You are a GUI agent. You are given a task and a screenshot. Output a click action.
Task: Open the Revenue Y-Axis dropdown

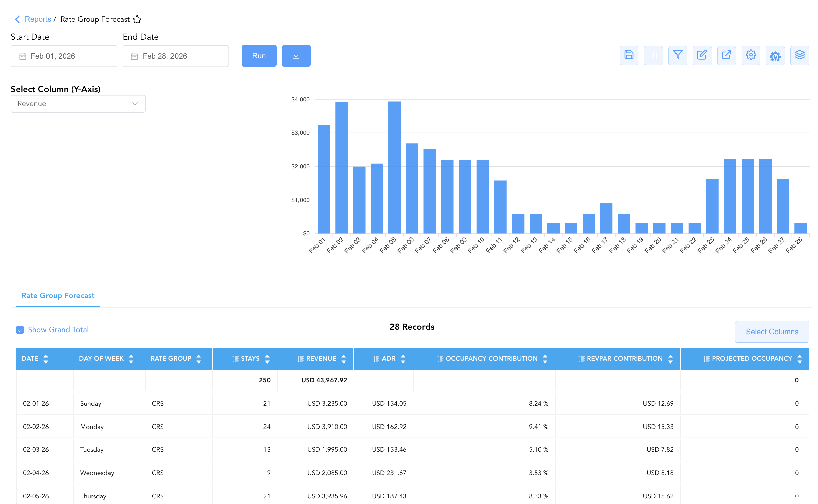(78, 104)
